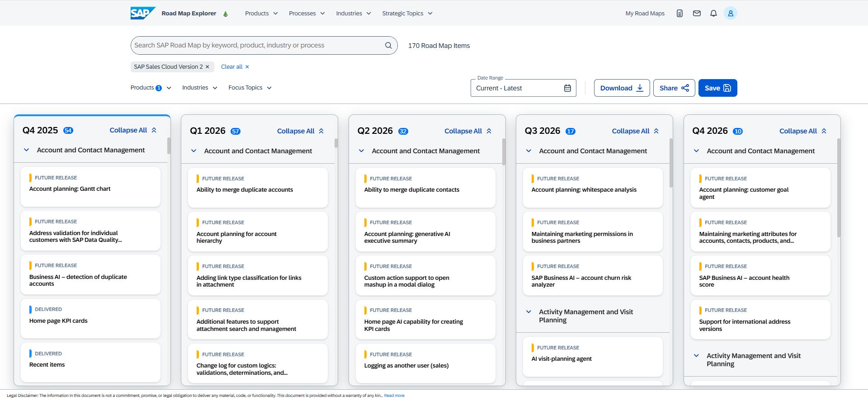Open the Date Range calendar picker icon

(567, 88)
